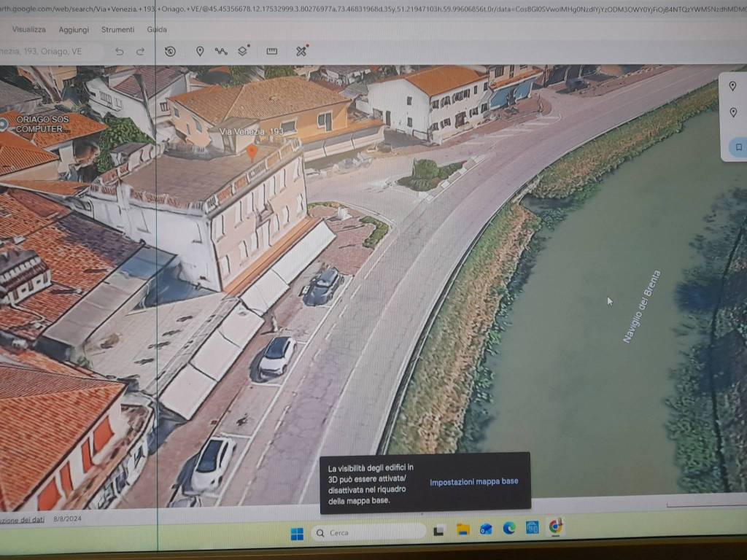The image size is (747, 560).
Task: Open the map layers stack icon
Action: (244, 51)
